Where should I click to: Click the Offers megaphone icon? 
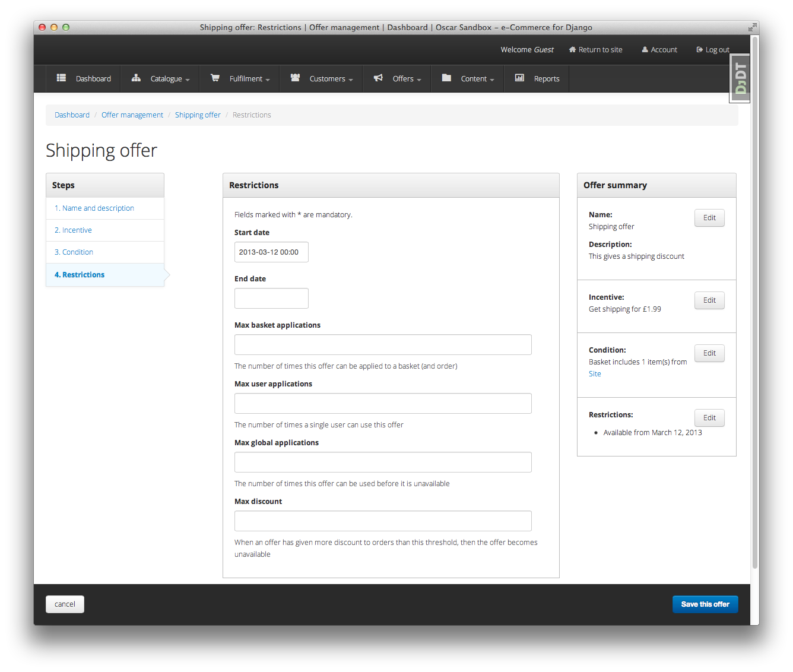[378, 78]
